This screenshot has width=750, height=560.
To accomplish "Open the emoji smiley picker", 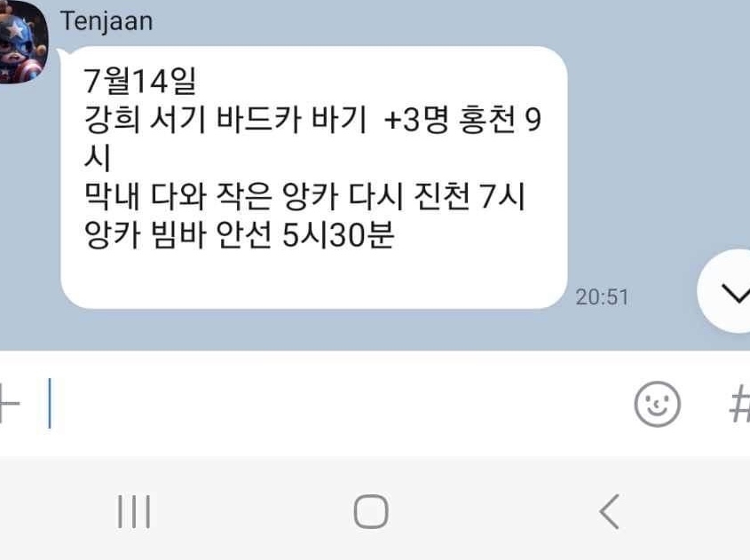I will coord(657,404).
